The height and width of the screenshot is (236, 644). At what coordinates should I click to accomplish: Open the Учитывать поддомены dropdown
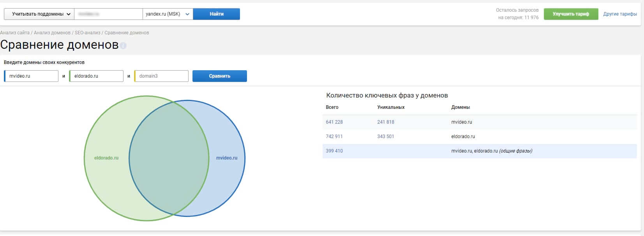point(39,14)
